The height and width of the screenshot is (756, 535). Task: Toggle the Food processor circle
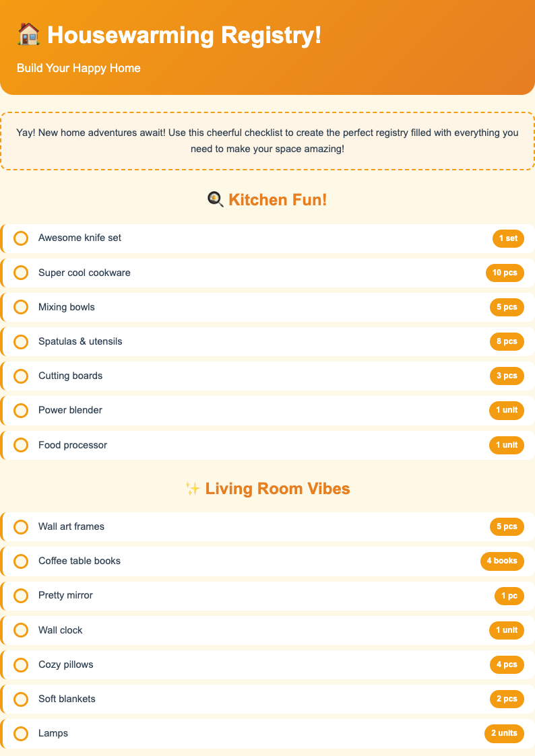pyautogui.click(x=21, y=445)
